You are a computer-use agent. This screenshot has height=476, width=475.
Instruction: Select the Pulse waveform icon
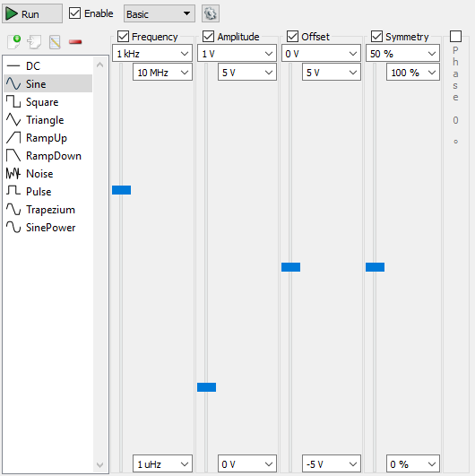13,191
